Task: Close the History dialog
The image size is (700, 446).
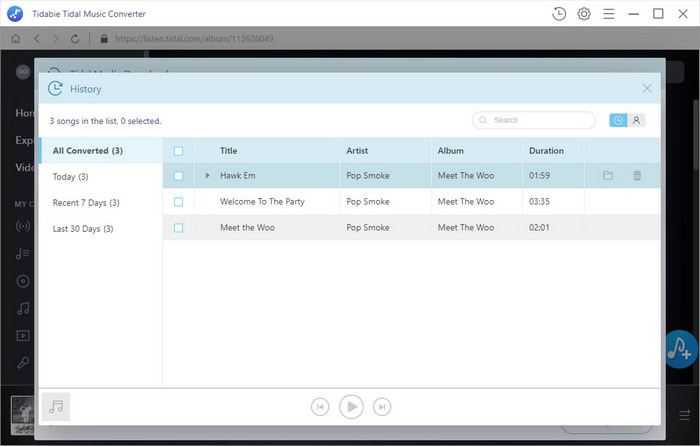Action: click(x=646, y=88)
